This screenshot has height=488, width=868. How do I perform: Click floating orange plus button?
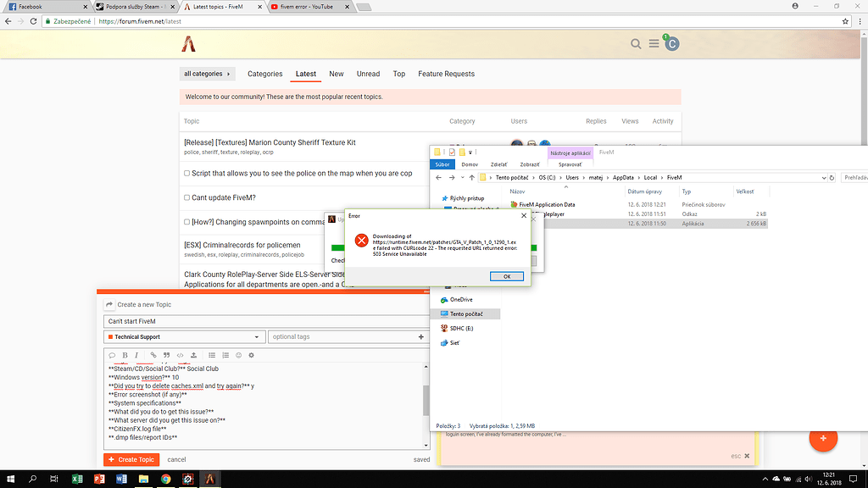pos(823,438)
